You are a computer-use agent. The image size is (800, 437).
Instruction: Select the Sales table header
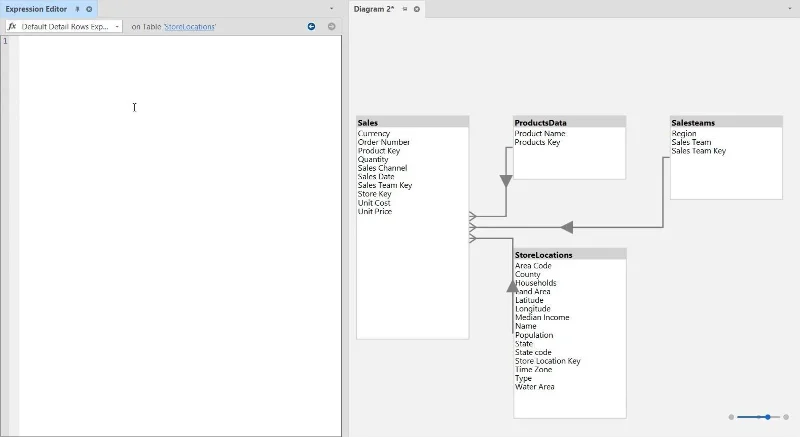point(413,122)
